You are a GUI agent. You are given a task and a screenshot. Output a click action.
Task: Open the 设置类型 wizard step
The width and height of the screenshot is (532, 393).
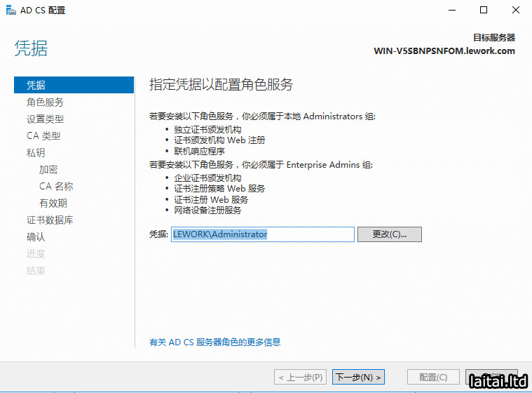click(45, 119)
